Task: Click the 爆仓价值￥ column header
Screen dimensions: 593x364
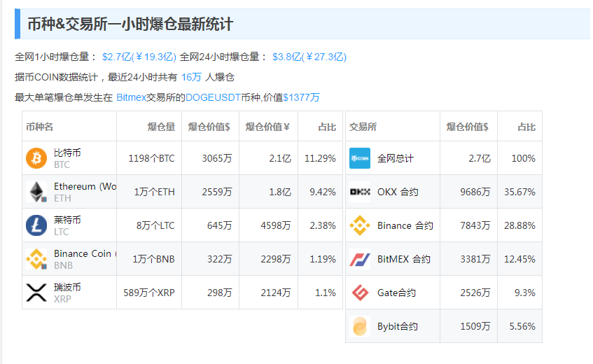Action: pos(267,127)
